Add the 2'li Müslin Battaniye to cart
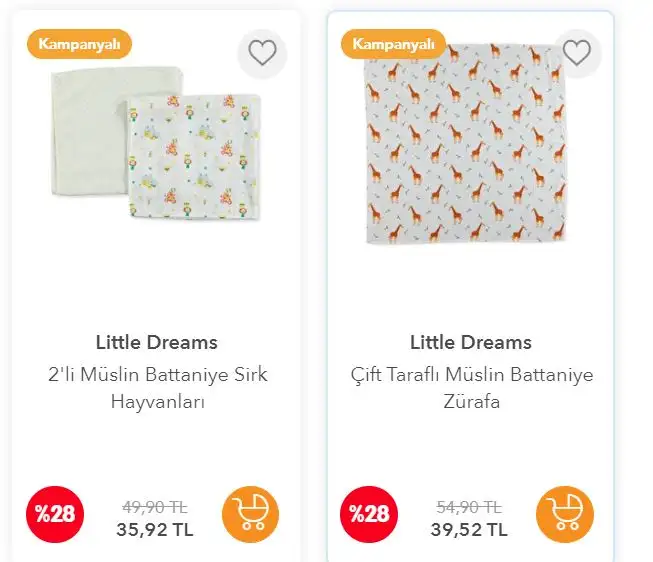This screenshot has width=653, height=562. tap(250, 515)
